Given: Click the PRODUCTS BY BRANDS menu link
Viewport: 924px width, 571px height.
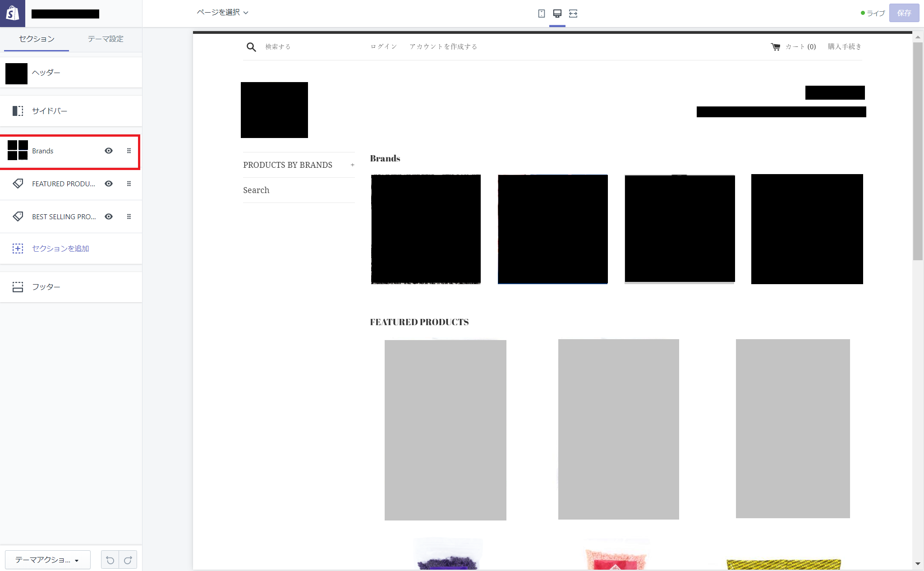Looking at the screenshot, I should click(288, 165).
